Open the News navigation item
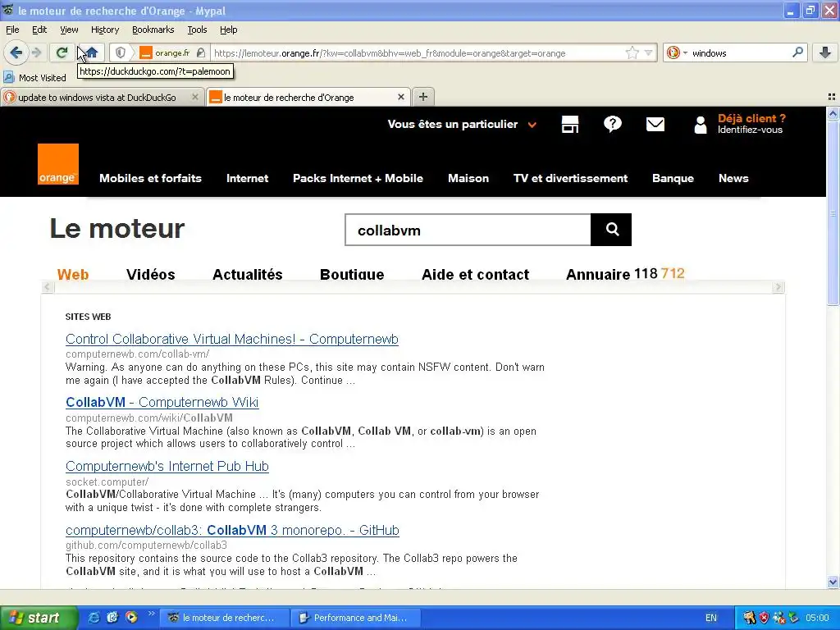This screenshot has height=630, width=840. [733, 178]
